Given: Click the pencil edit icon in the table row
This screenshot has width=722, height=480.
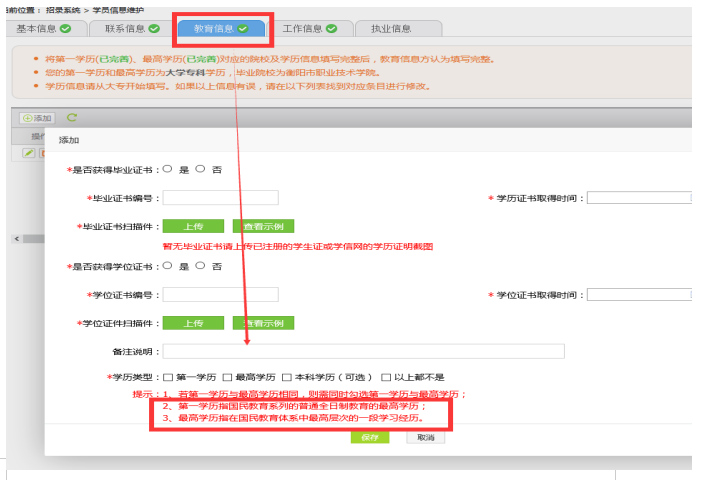Looking at the screenshot, I should click(29, 153).
